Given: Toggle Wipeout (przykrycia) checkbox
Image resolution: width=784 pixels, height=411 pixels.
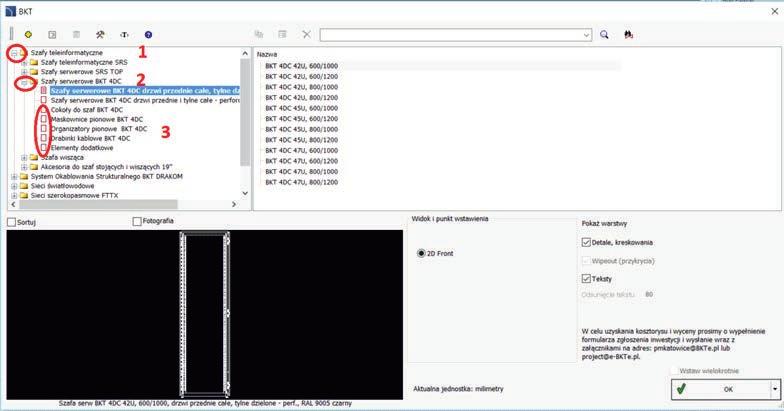Looking at the screenshot, I should 586,260.
